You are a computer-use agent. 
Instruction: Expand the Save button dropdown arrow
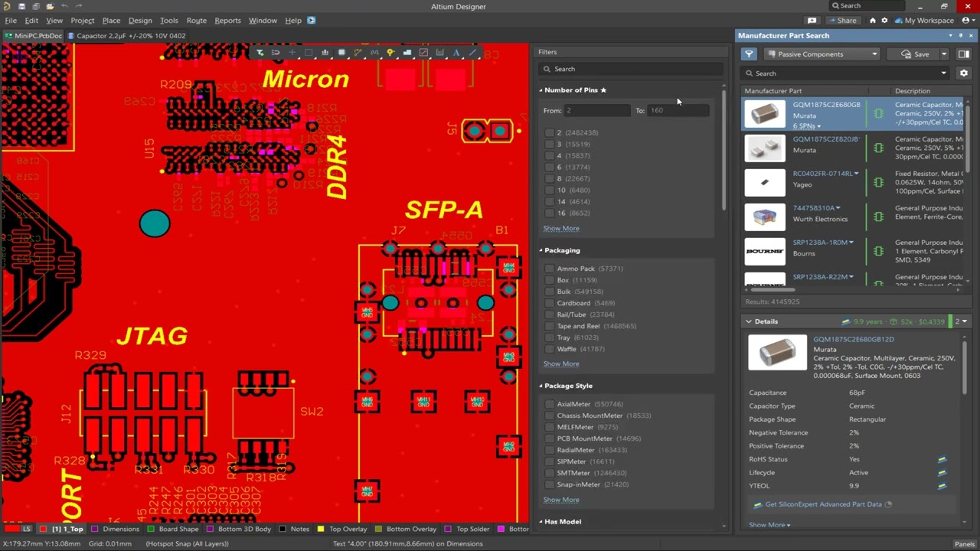pyautogui.click(x=944, y=54)
